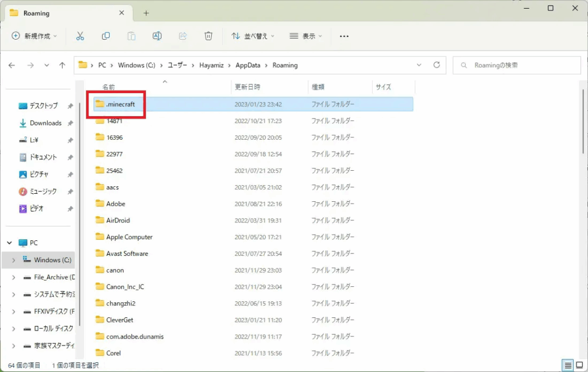Collapse the PC tree node
This screenshot has height=372, width=588.
(9, 243)
